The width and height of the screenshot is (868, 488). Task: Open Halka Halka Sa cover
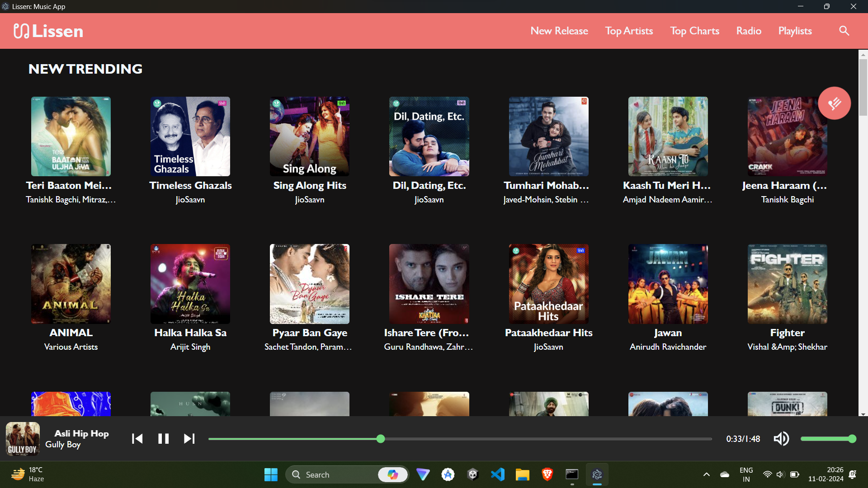coord(190,284)
